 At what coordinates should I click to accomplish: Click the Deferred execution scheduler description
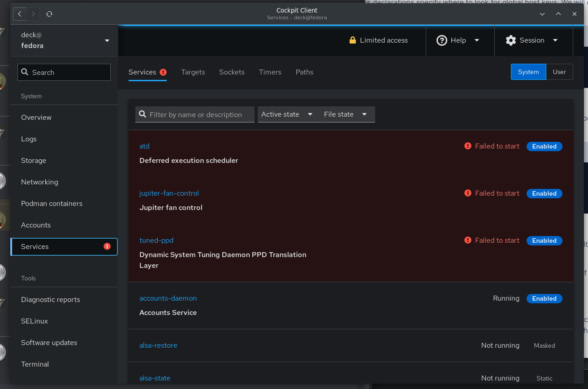click(189, 161)
